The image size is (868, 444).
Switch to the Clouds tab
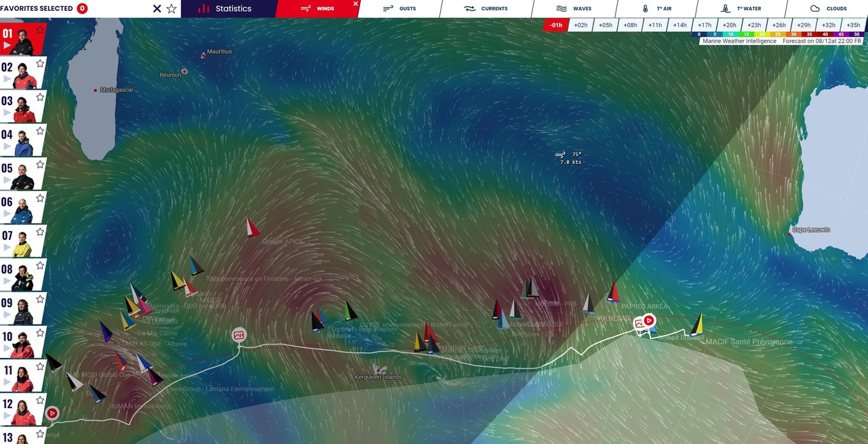point(827,9)
